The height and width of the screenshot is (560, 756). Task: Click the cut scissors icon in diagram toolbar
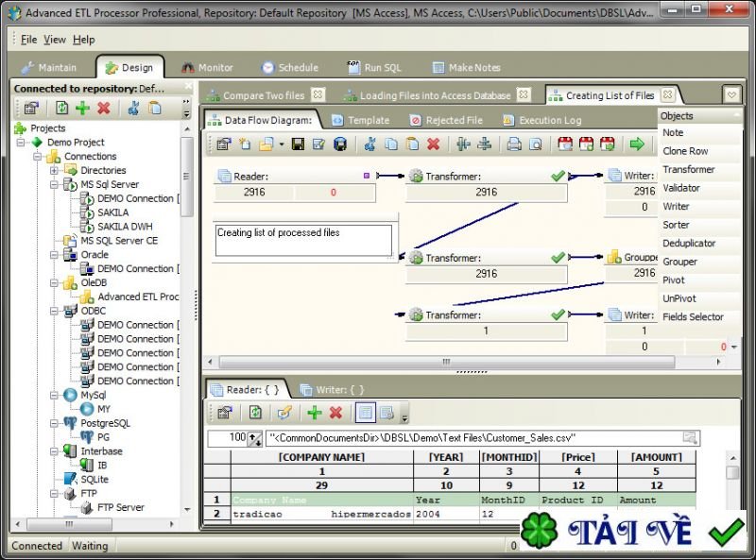(x=369, y=144)
